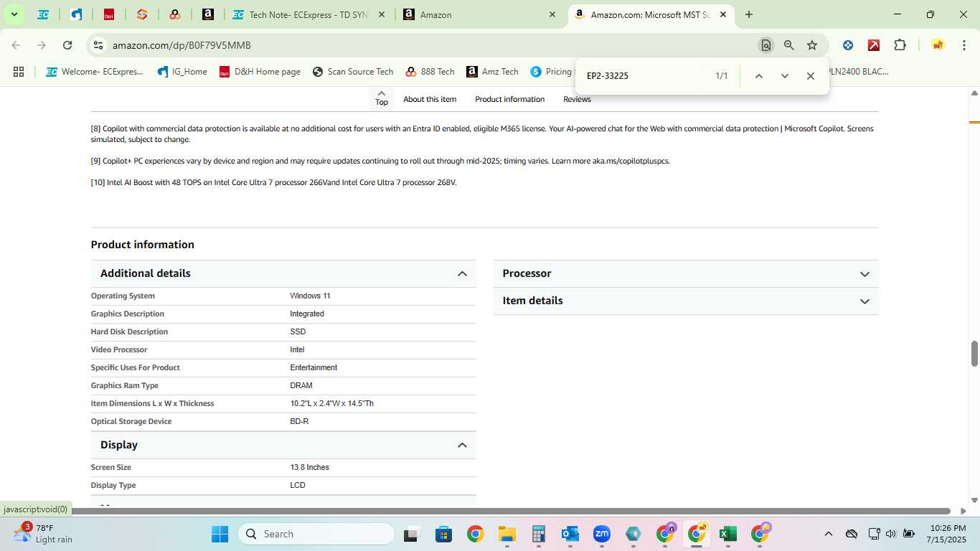Screen dimensions: 980x551
Task: Show hidden system tray icons
Action: (829, 534)
